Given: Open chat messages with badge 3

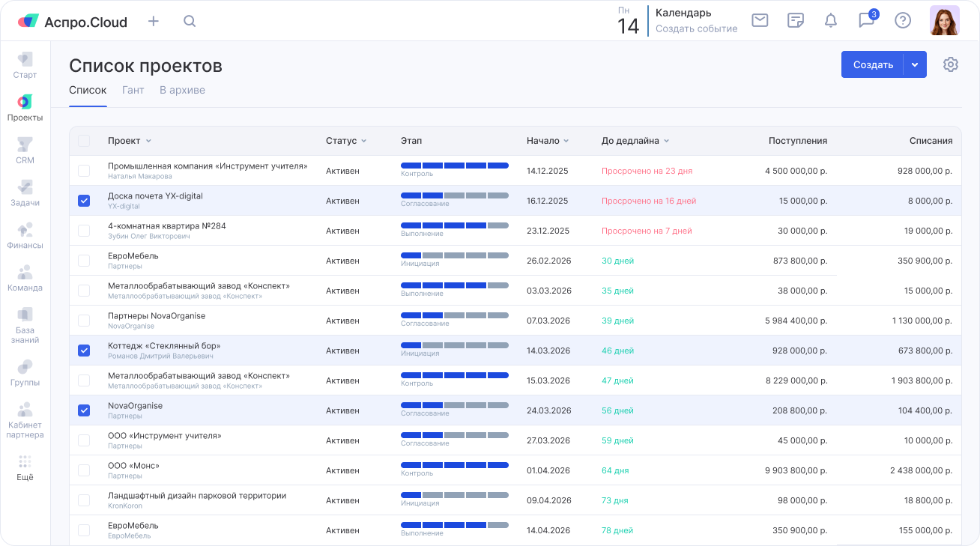Looking at the screenshot, I should pyautogui.click(x=867, y=20).
